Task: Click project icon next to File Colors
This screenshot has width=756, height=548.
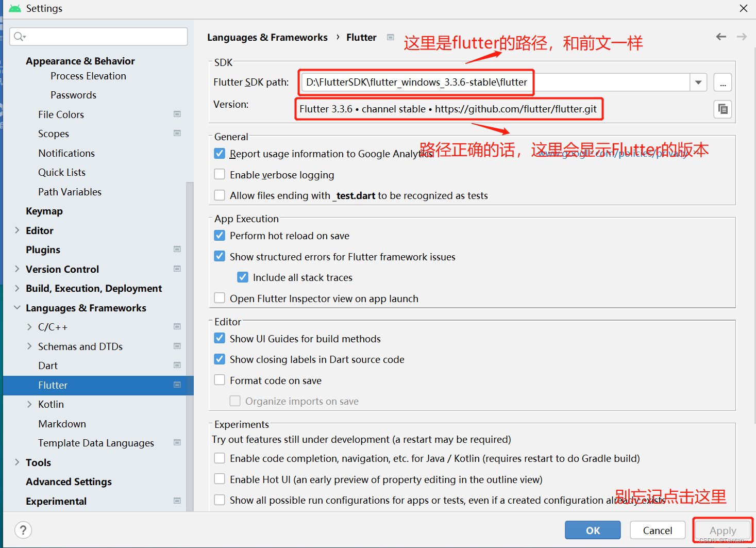Action: (177, 114)
